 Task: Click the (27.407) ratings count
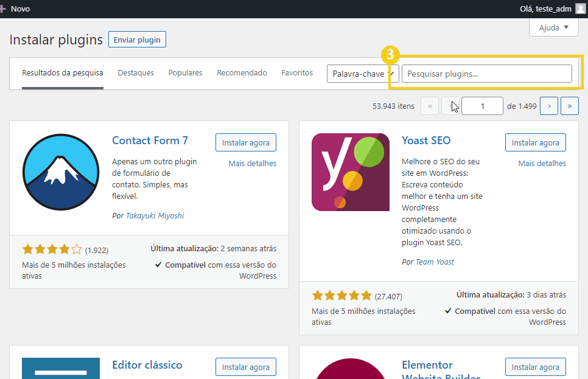(x=388, y=296)
